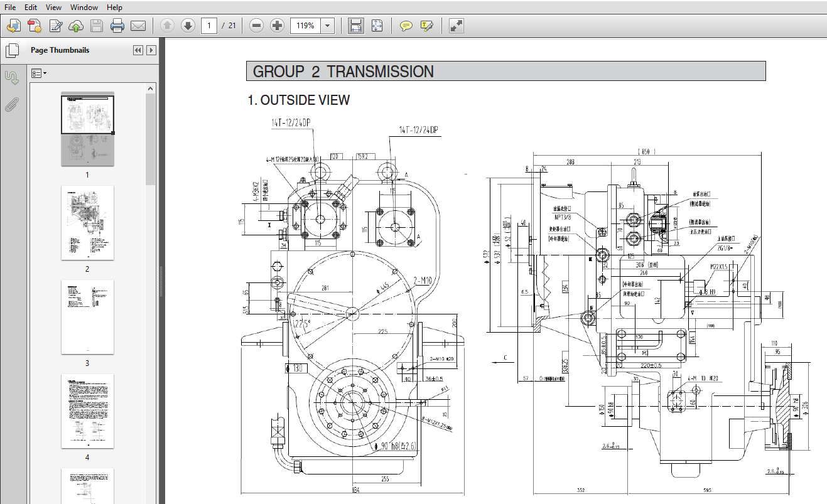
Task: Collapse the thumbnails panel with double-left arrows
Action: [138, 50]
